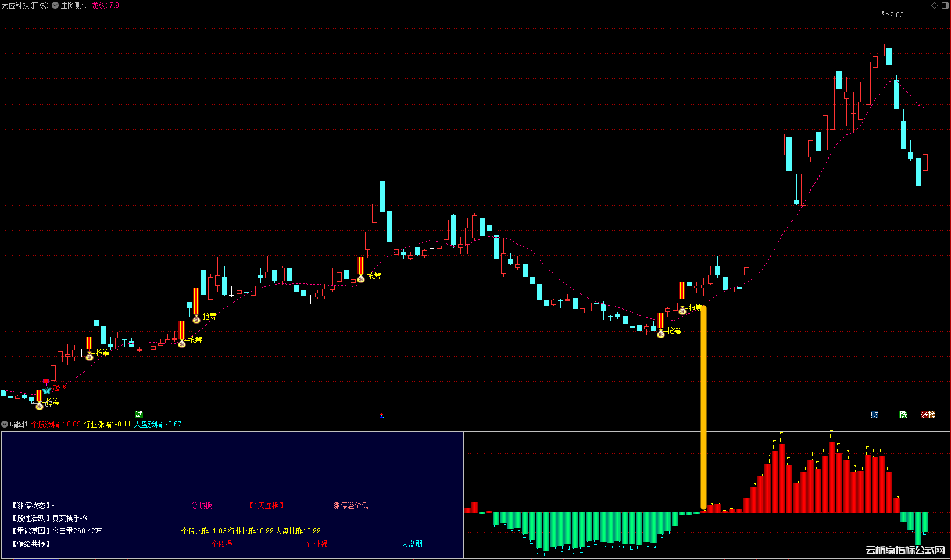The width and height of the screenshot is (951, 560).
Task: Click the 【量能基因】今日量260.42万 row
Action: 56,531
